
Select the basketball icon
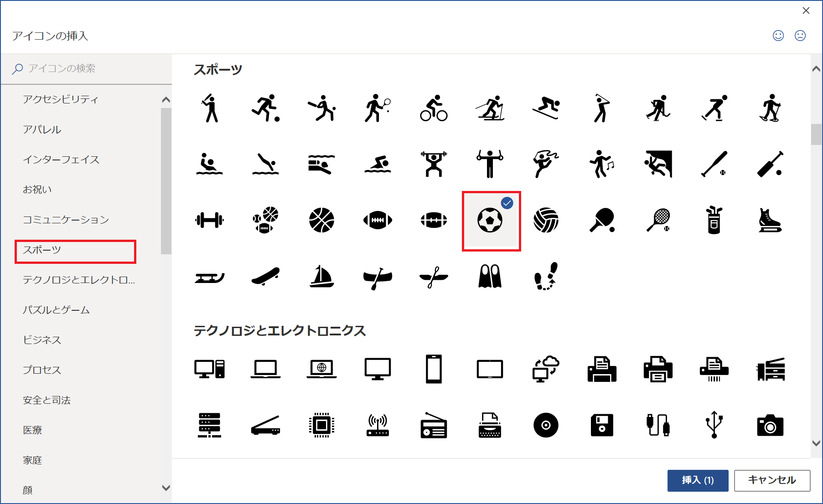pyautogui.click(x=321, y=221)
